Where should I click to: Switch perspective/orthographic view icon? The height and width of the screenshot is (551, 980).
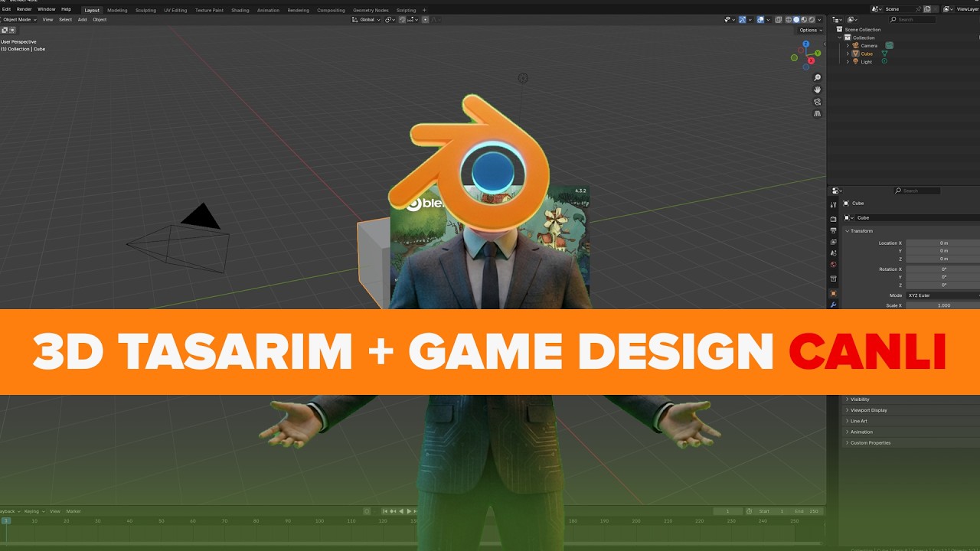817,113
